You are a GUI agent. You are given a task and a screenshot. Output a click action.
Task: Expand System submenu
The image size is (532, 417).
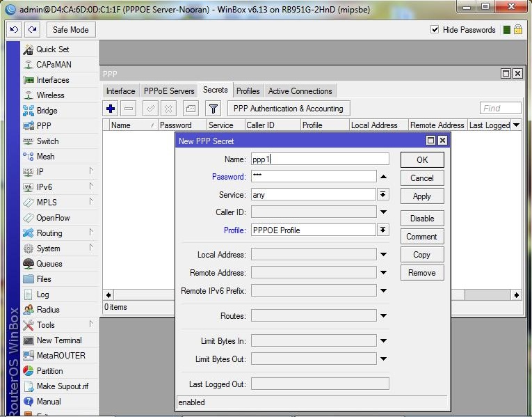coord(91,247)
